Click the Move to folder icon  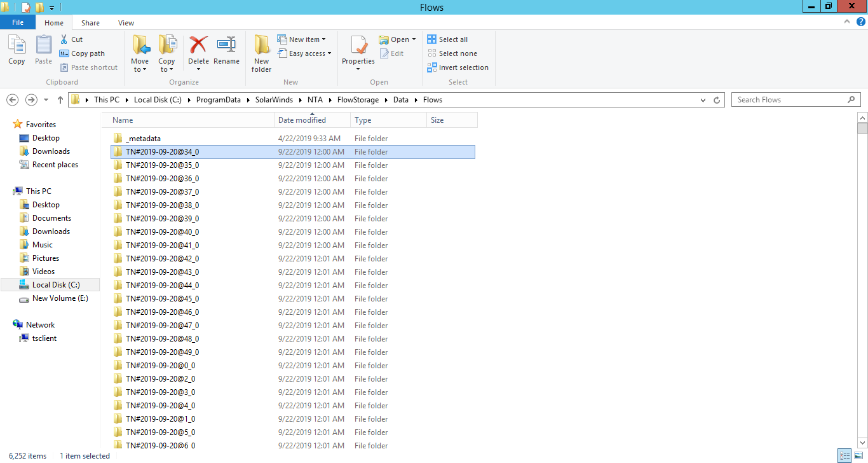click(x=140, y=46)
